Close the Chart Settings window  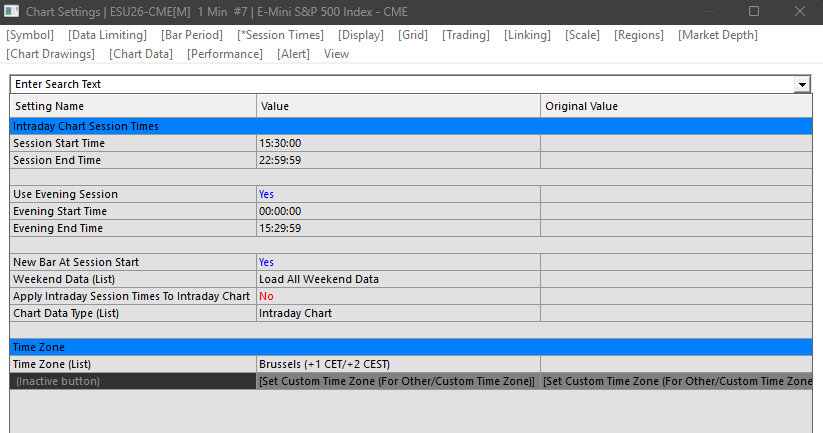[x=799, y=11]
